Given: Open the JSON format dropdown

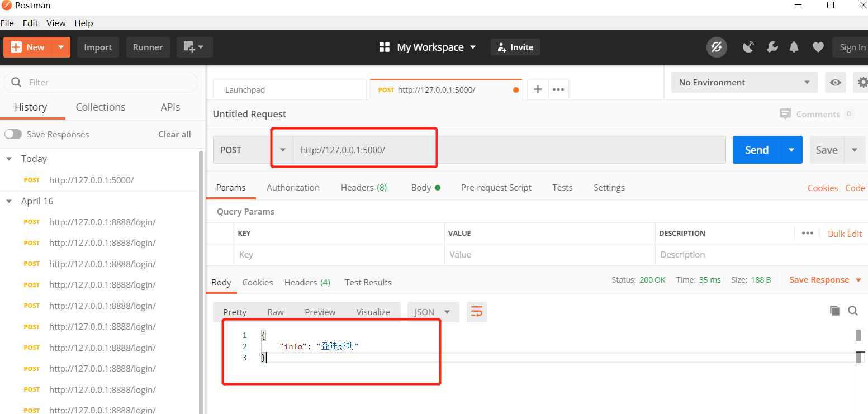Looking at the screenshot, I should (433, 312).
